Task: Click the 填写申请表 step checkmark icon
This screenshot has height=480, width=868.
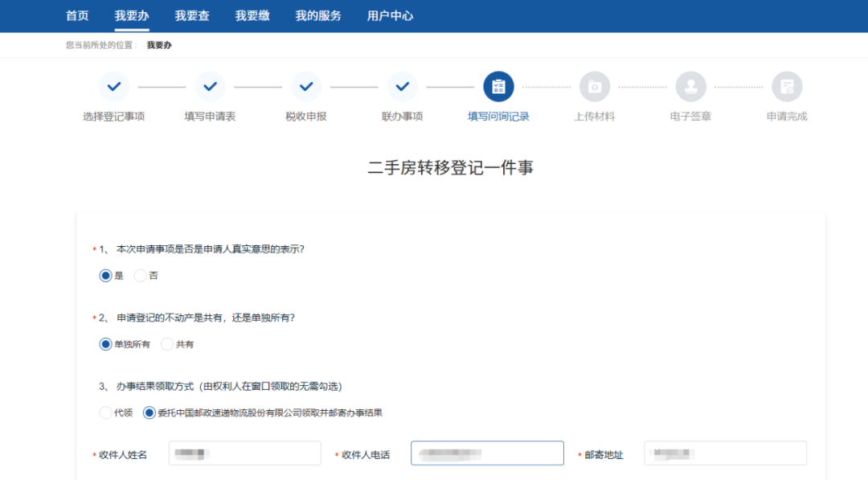Action: [x=210, y=87]
